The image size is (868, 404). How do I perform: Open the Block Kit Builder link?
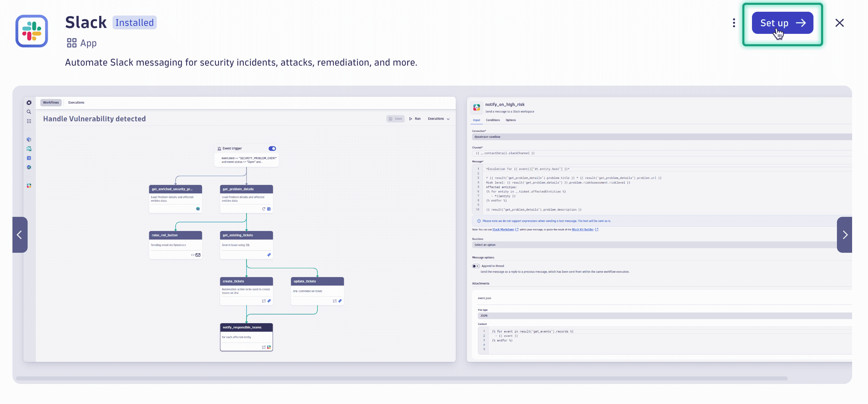pos(582,230)
